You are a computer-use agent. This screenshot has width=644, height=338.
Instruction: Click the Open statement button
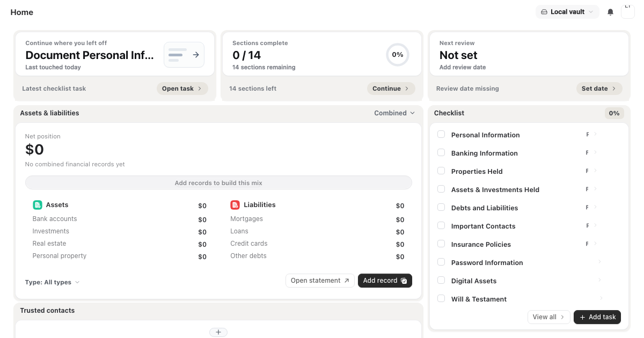tap(320, 281)
